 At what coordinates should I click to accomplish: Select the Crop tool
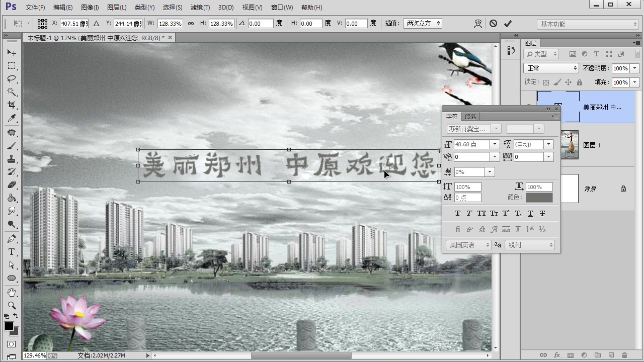12,105
